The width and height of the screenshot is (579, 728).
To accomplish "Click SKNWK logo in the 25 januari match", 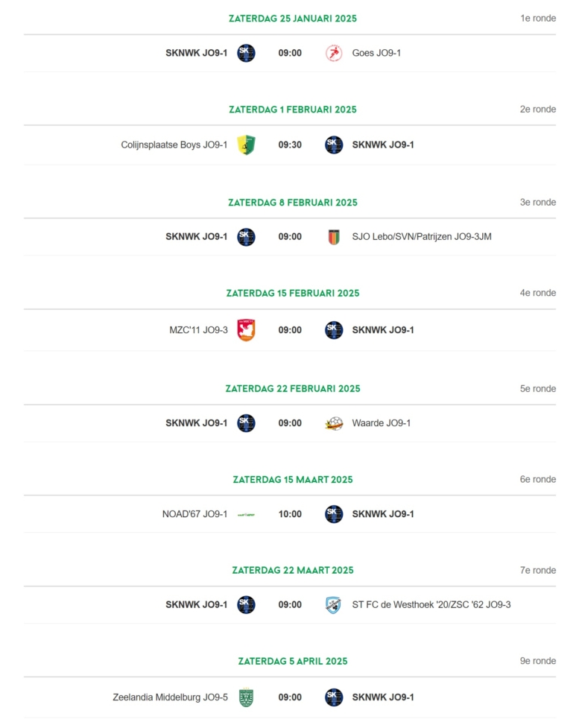I will click(x=246, y=53).
